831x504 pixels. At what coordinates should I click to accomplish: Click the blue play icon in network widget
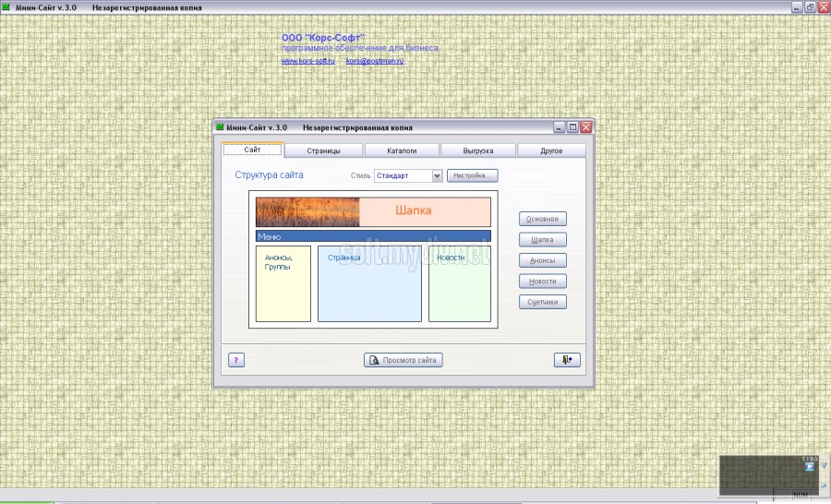809,465
